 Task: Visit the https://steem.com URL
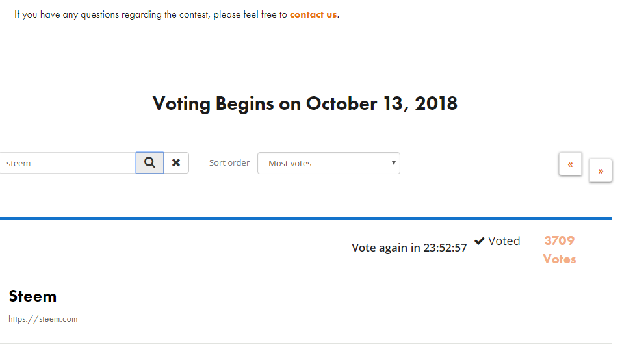pos(43,319)
